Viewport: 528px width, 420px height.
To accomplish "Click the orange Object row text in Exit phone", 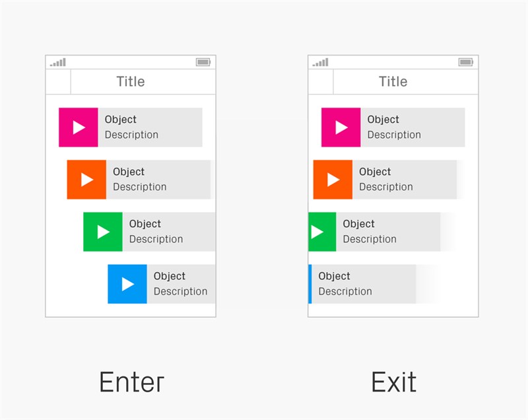I will (386, 179).
